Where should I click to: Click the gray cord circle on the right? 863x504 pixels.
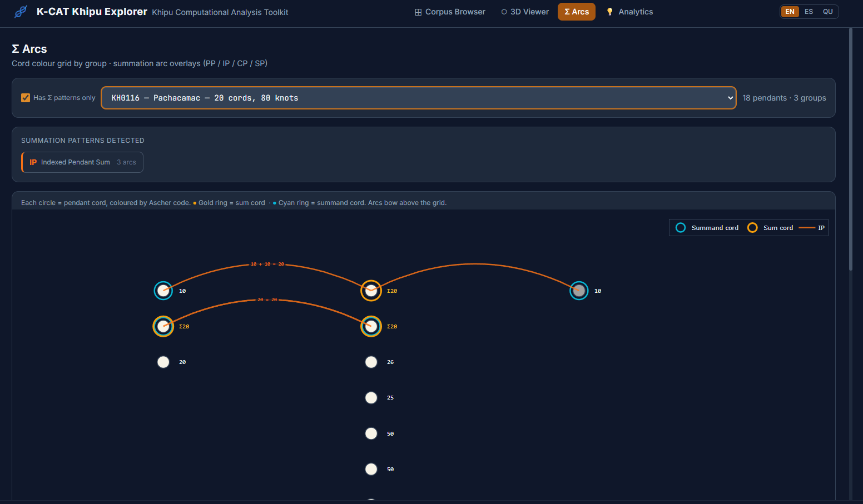coord(579,291)
